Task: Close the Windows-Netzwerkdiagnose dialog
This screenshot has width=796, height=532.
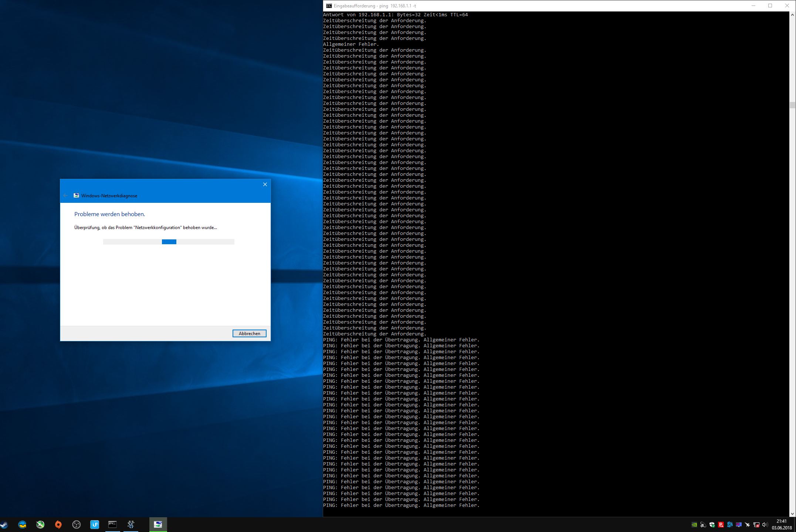Action: click(x=265, y=184)
